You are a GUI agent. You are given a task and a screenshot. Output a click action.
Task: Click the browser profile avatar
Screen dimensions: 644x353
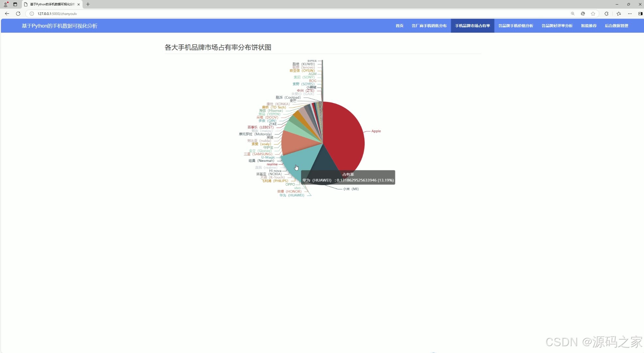(x=5, y=4)
